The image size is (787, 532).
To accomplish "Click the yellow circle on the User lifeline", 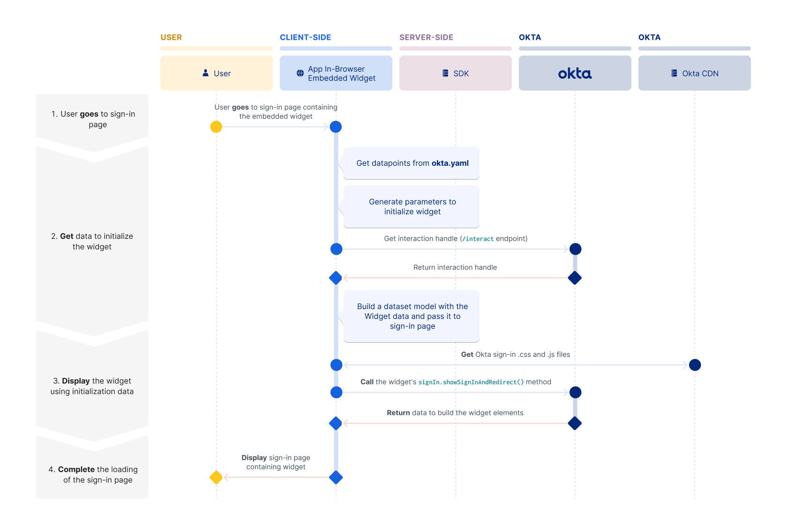I will (216, 127).
